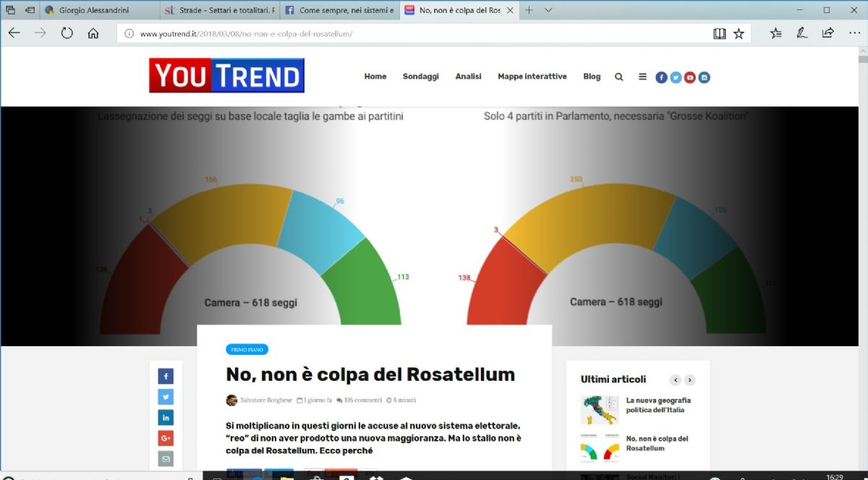Switch to the Giorgio Alessandrini tab
This screenshot has width=868, height=480.
click(100, 10)
